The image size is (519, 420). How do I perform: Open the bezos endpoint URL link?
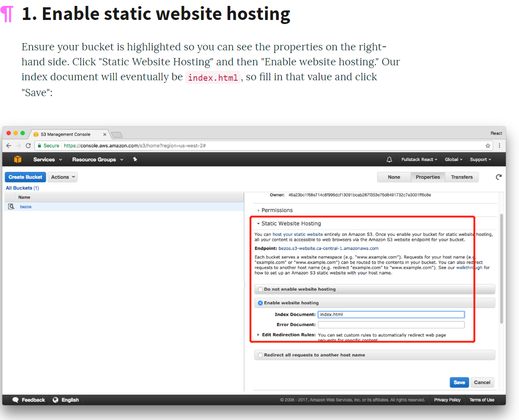point(328,249)
